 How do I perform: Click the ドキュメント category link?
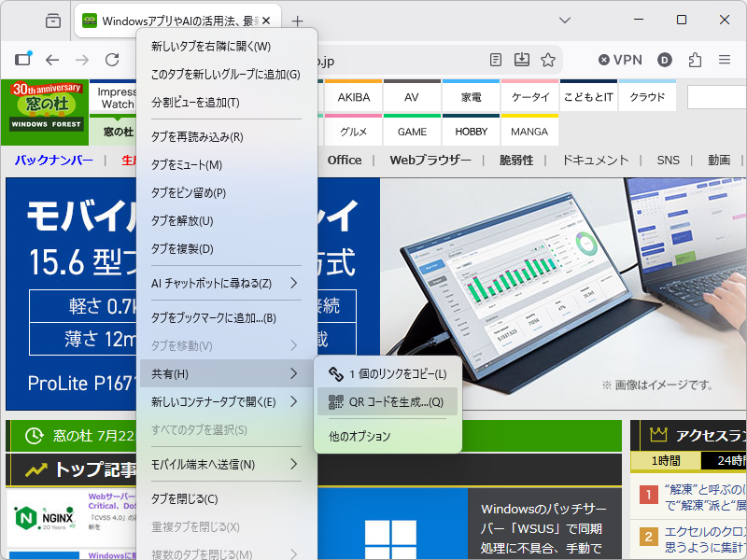(595, 160)
